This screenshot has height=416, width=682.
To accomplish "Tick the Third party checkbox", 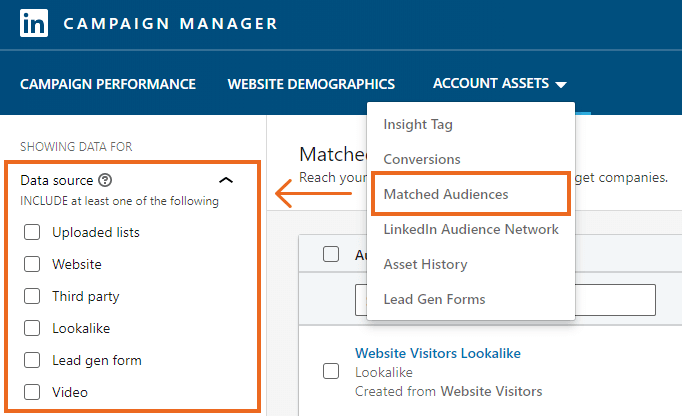I will pos(32,296).
